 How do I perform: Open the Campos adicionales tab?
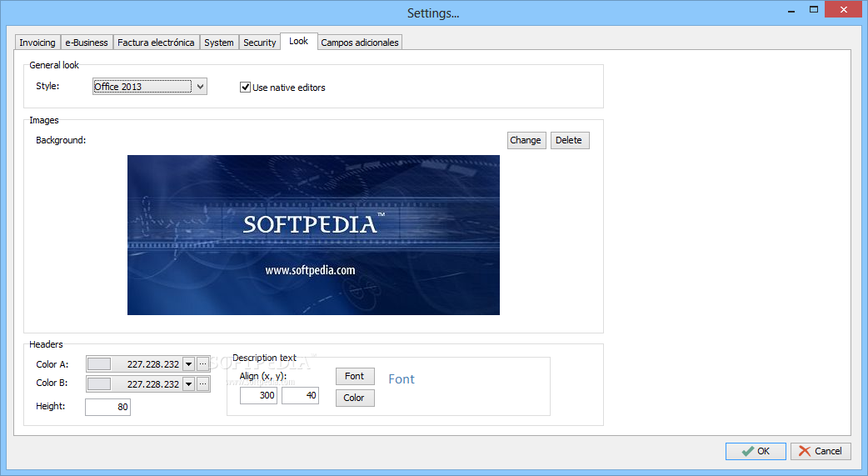click(x=360, y=43)
